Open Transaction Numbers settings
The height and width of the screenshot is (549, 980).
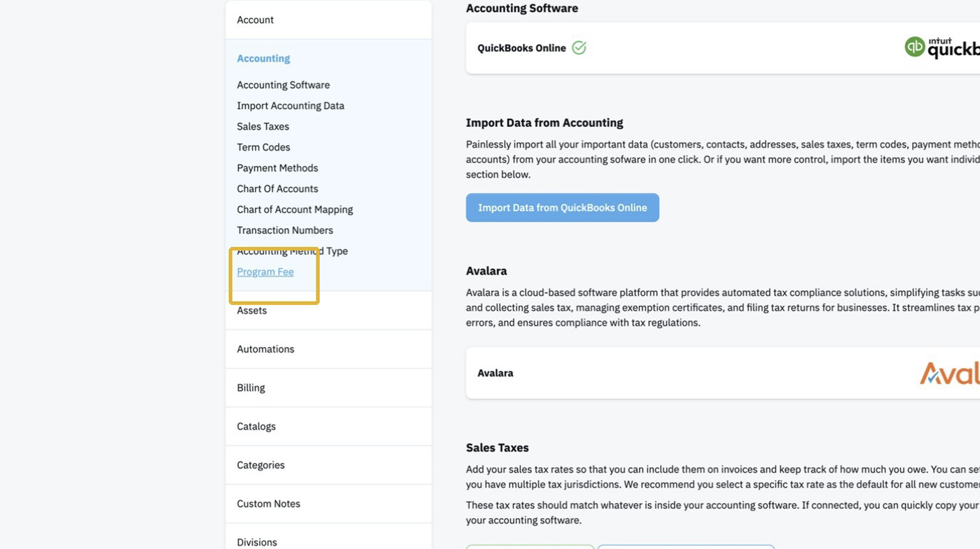tap(285, 230)
